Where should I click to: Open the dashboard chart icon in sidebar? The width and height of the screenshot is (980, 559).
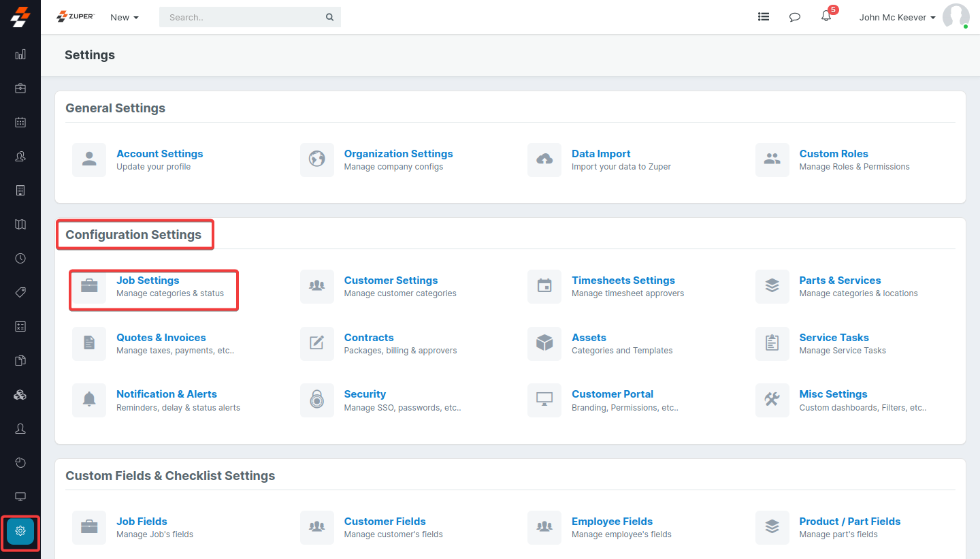20,54
